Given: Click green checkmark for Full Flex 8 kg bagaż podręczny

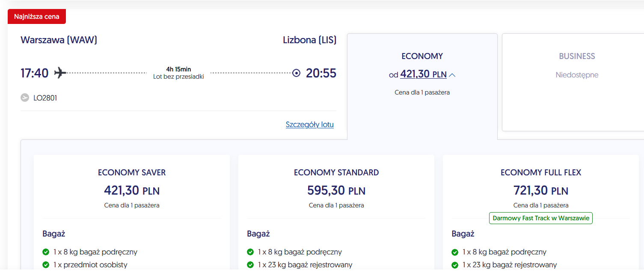Looking at the screenshot, I should [x=455, y=252].
